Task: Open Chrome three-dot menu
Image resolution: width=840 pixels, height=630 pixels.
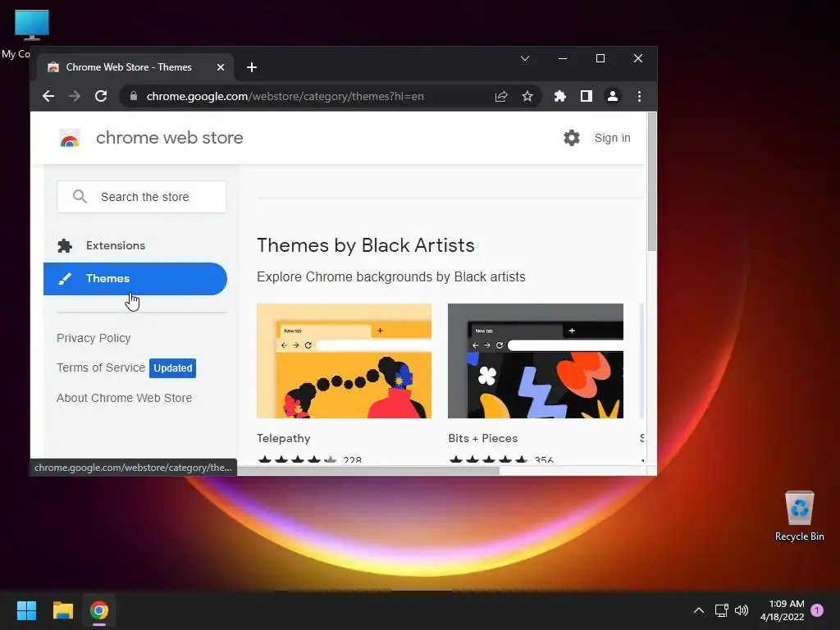Action: pyautogui.click(x=639, y=97)
